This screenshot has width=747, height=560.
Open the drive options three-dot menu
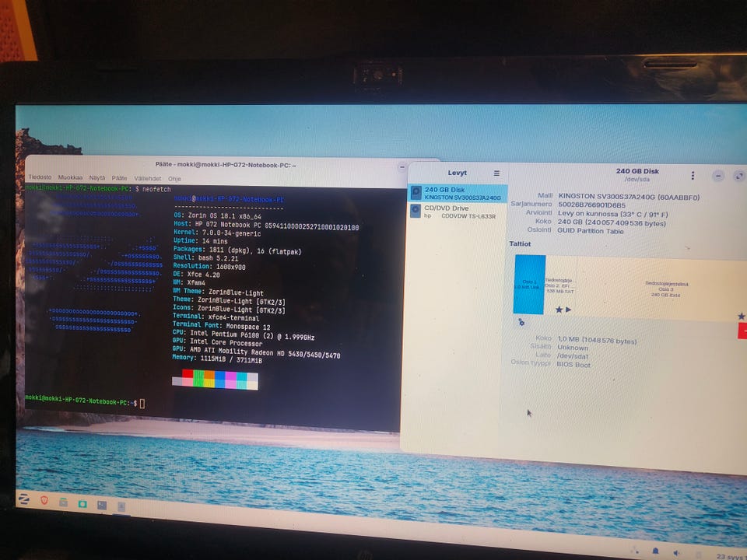point(693,176)
